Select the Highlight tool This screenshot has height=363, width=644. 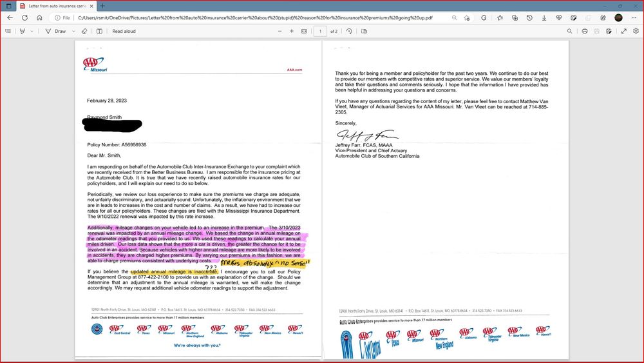tap(23, 31)
